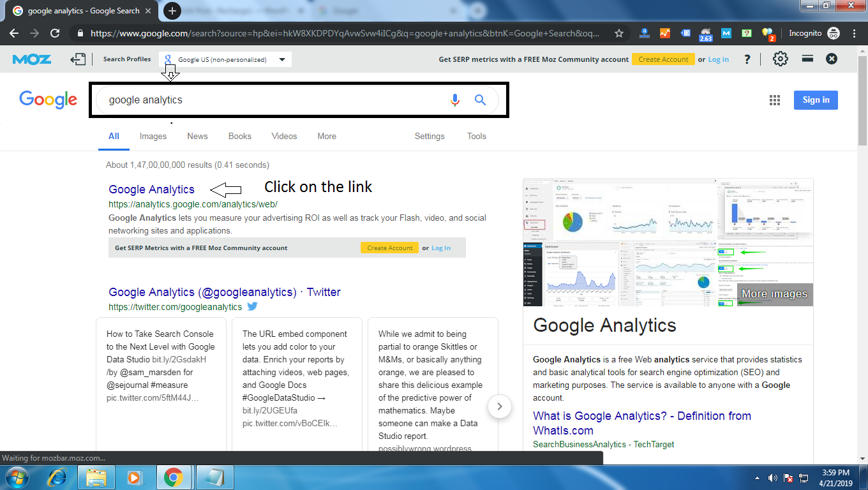Switch to Books tab
Screen dimensions: 868x490
(x=240, y=136)
